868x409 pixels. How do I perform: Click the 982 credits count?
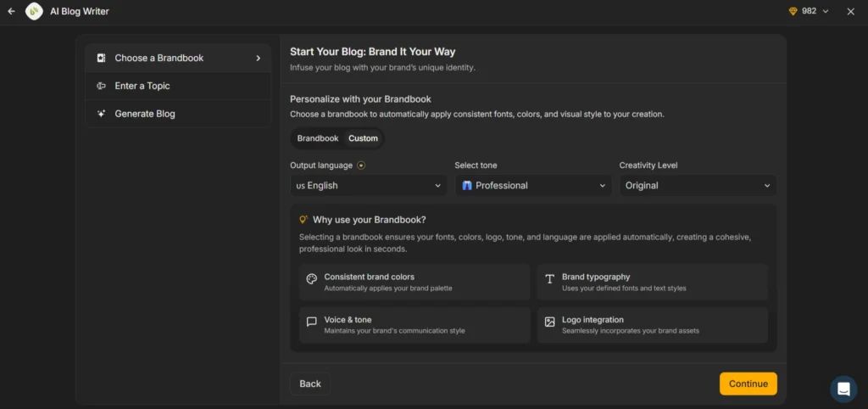click(x=810, y=11)
